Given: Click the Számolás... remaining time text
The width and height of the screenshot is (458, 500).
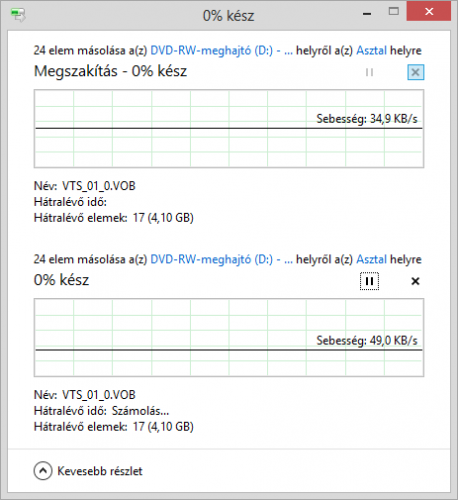Looking at the screenshot, I should (140, 411).
